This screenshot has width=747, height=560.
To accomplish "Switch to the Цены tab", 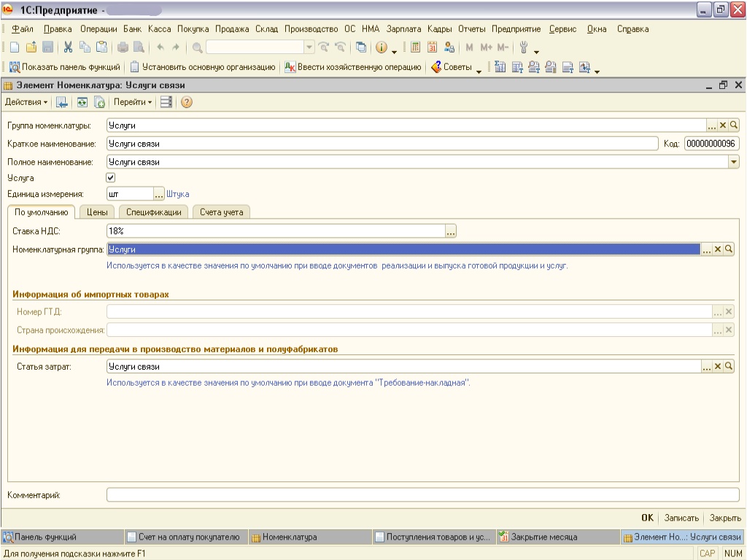I will pos(97,212).
